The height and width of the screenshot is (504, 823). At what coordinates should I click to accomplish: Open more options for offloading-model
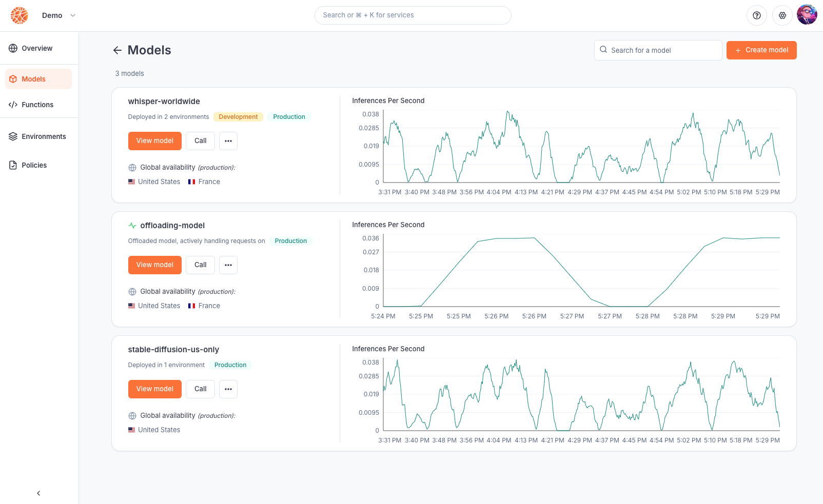click(228, 265)
